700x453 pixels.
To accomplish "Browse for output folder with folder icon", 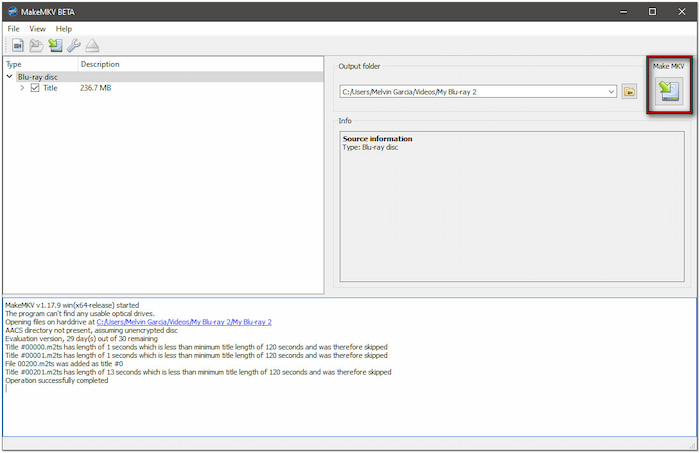I will click(x=629, y=92).
